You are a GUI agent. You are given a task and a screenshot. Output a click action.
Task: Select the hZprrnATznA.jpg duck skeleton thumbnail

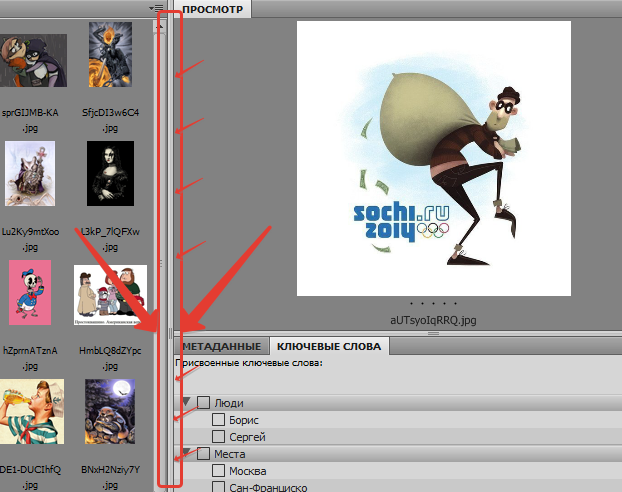30,291
